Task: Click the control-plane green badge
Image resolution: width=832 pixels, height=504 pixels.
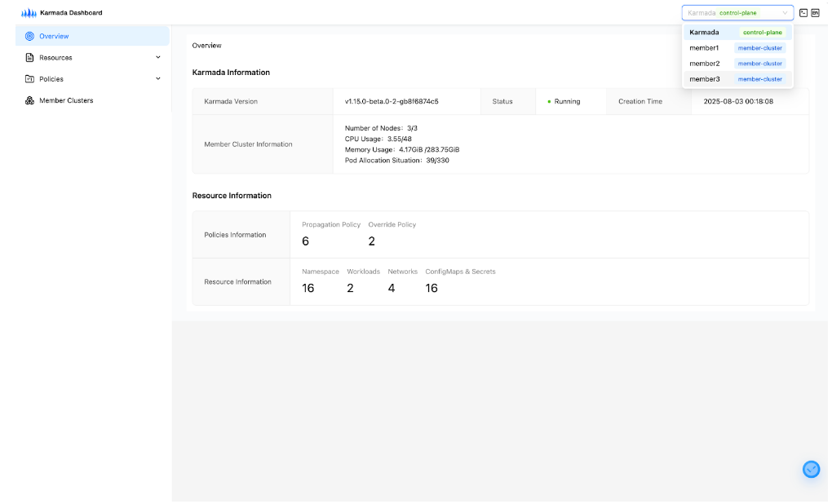Action: click(x=762, y=32)
